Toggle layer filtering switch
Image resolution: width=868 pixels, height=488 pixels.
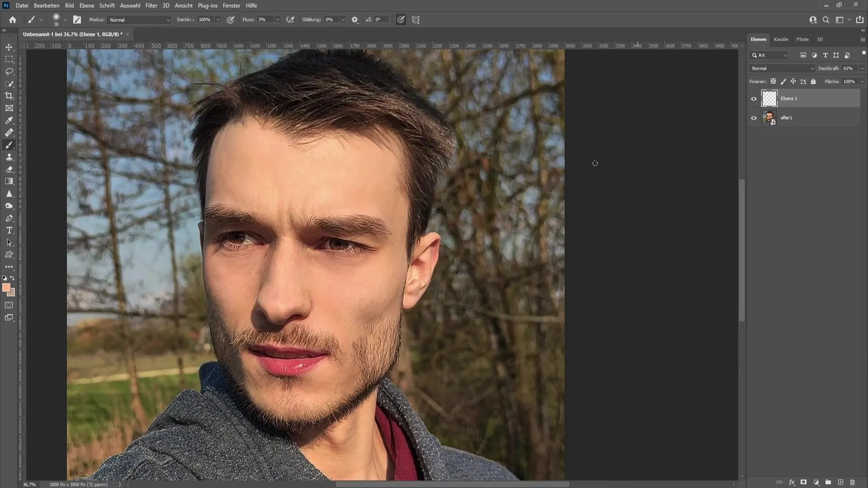[863, 54]
